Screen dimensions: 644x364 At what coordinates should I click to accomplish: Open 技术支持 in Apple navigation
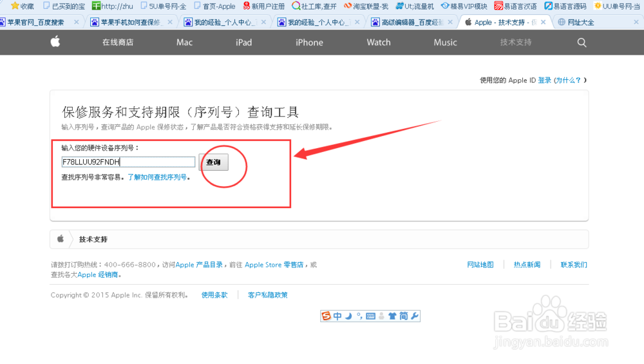pyautogui.click(x=516, y=43)
